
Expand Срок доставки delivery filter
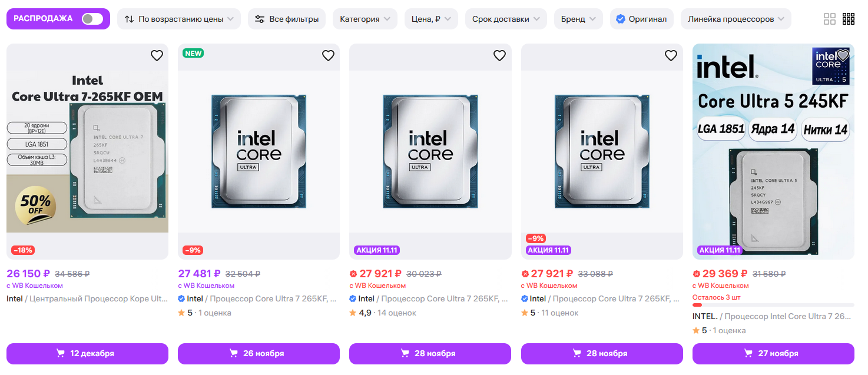[x=506, y=19]
